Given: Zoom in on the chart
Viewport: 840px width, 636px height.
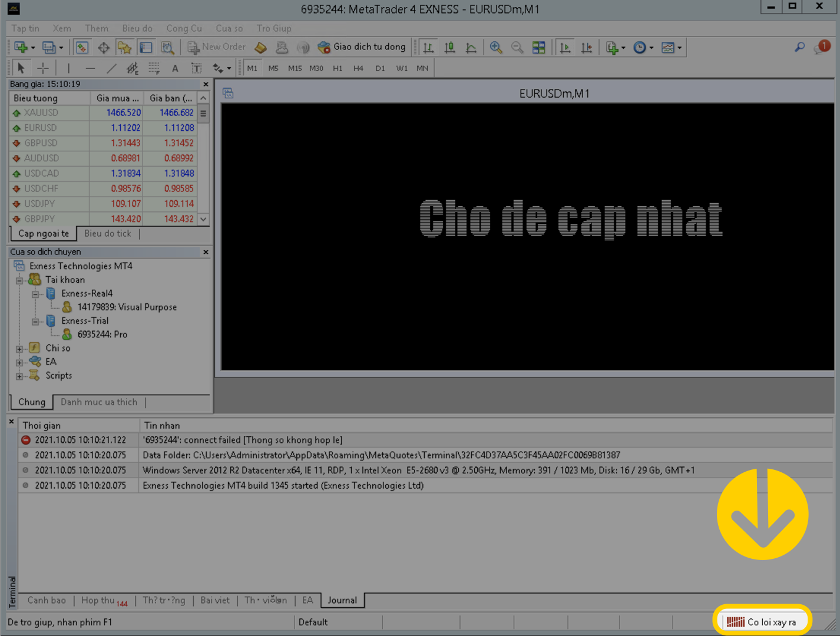Looking at the screenshot, I should [496, 47].
